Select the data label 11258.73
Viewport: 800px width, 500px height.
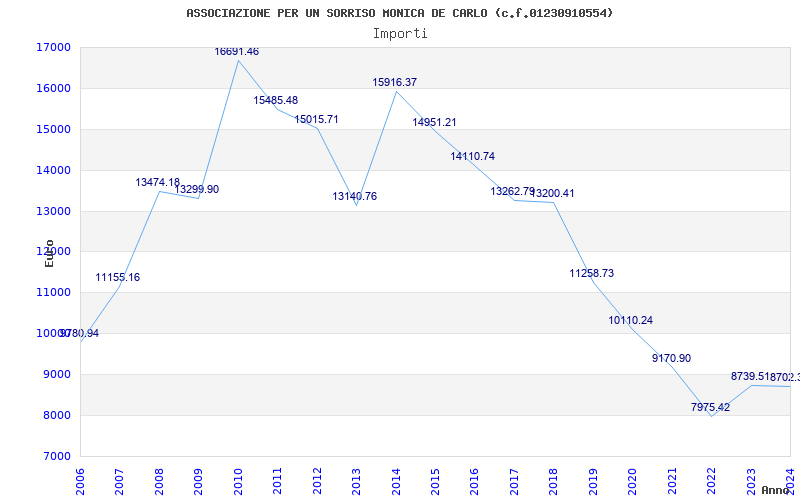coord(591,273)
